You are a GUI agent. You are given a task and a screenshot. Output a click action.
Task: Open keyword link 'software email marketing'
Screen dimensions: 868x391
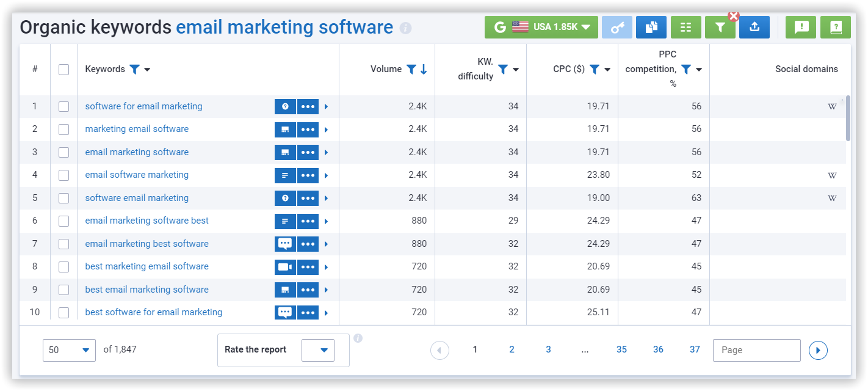[137, 198]
